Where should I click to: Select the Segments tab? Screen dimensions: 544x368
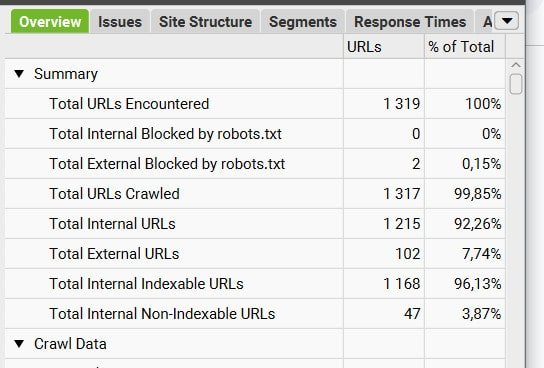pyautogui.click(x=303, y=22)
